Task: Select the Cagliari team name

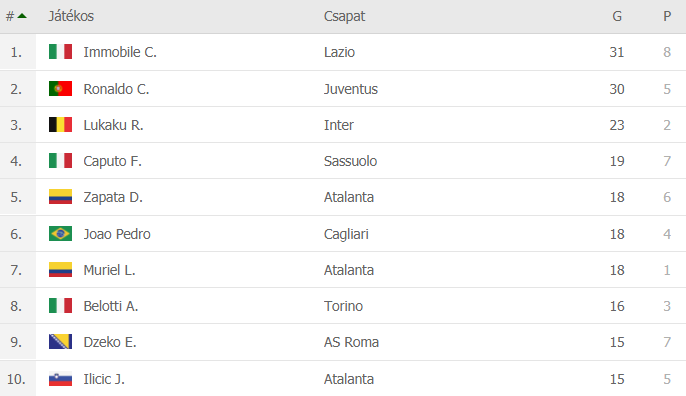Action: 346,234
